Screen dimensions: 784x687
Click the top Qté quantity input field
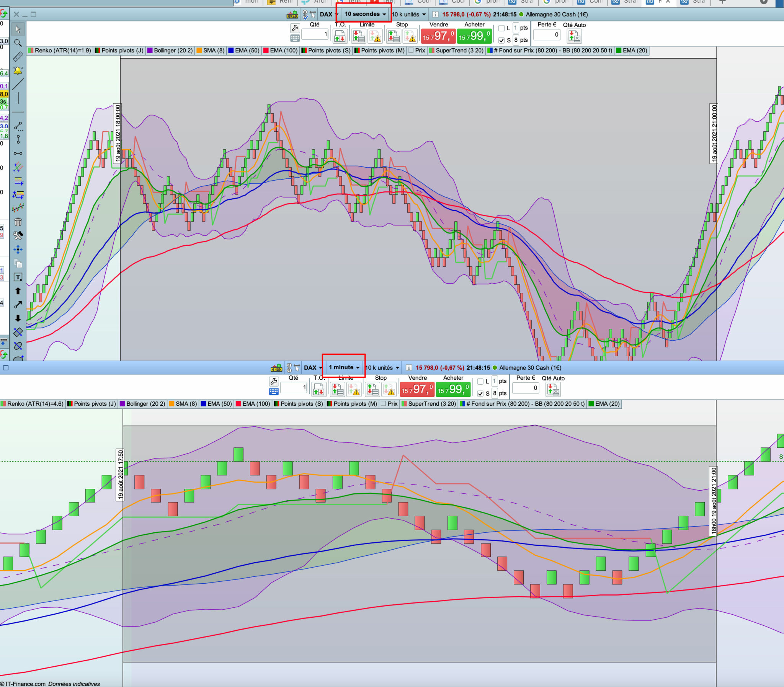point(314,34)
